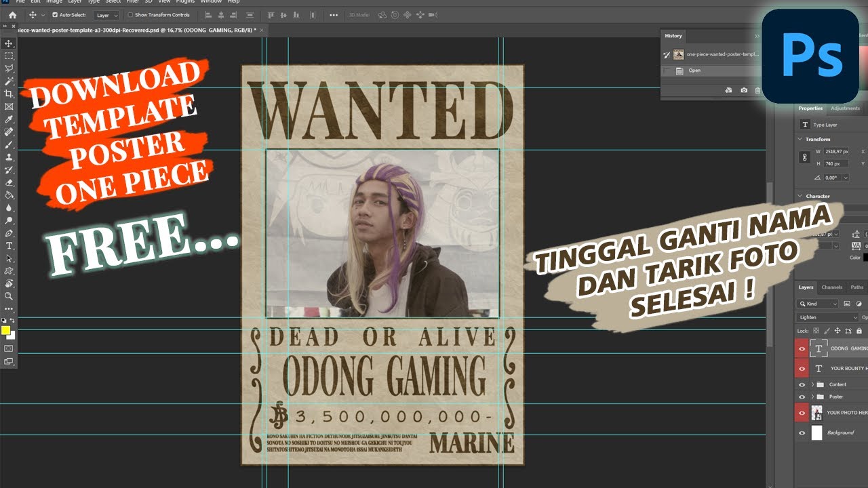Click the Home icon in options bar
The image size is (868, 488).
[12, 14]
